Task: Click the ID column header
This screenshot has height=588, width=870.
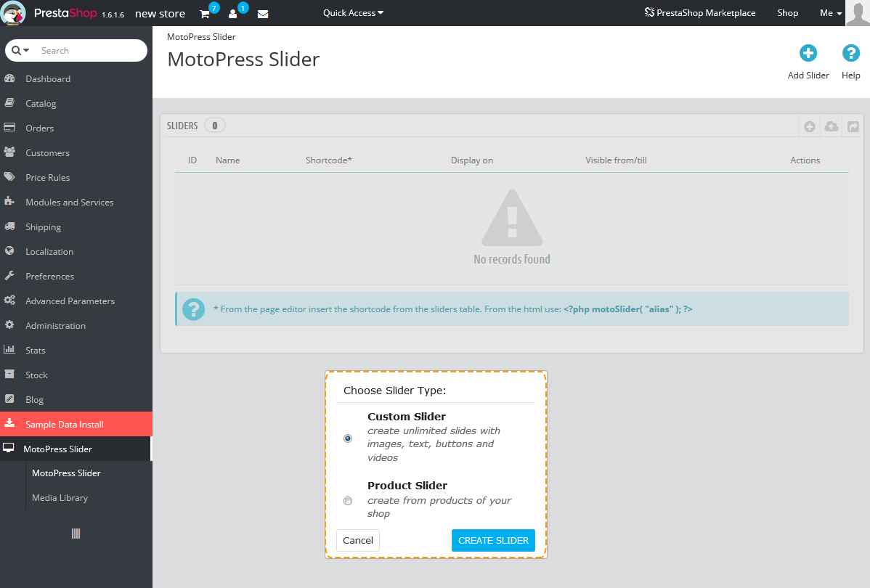Action: tap(192, 160)
